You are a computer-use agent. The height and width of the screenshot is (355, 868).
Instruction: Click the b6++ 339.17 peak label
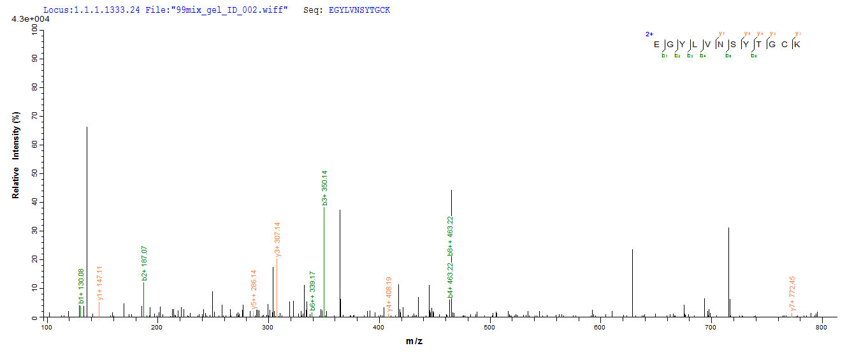312,291
